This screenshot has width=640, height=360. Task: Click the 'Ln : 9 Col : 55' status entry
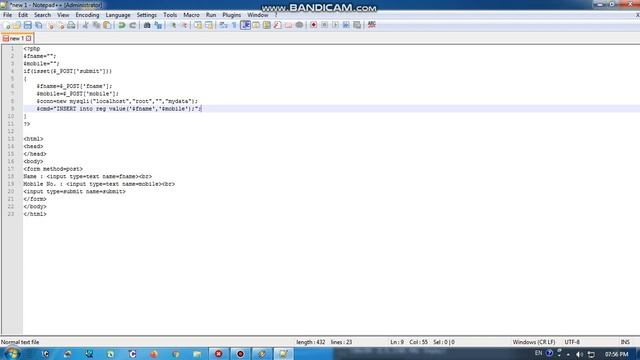[409, 342]
